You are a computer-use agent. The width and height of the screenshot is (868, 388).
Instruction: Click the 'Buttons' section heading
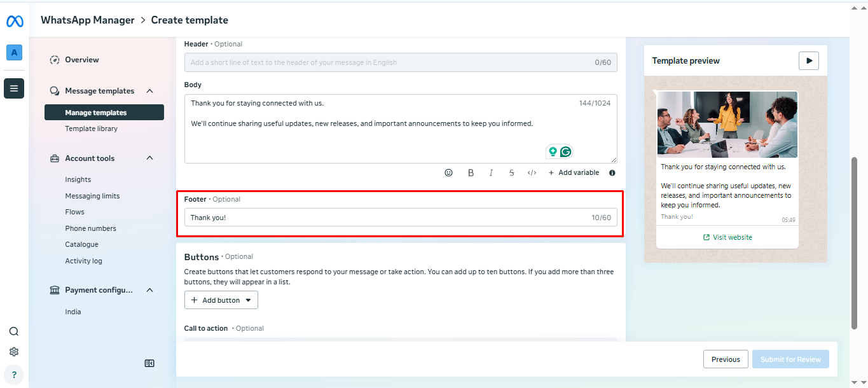pos(202,257)
